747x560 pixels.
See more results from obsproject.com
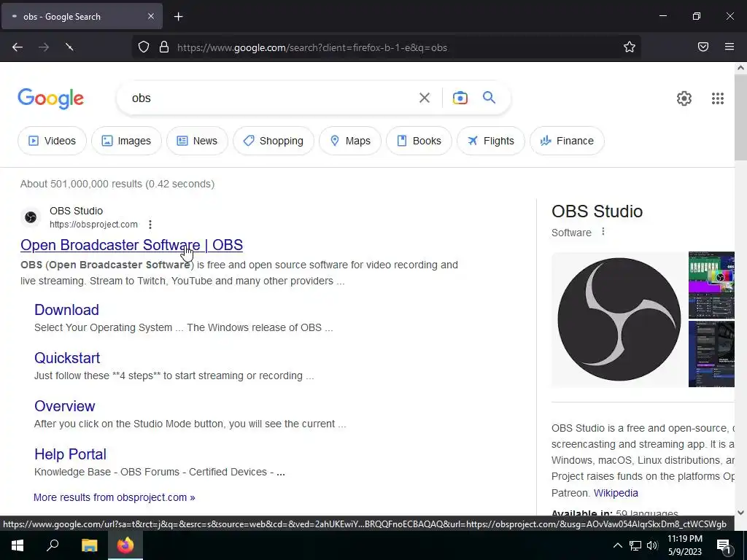(115, 497)
